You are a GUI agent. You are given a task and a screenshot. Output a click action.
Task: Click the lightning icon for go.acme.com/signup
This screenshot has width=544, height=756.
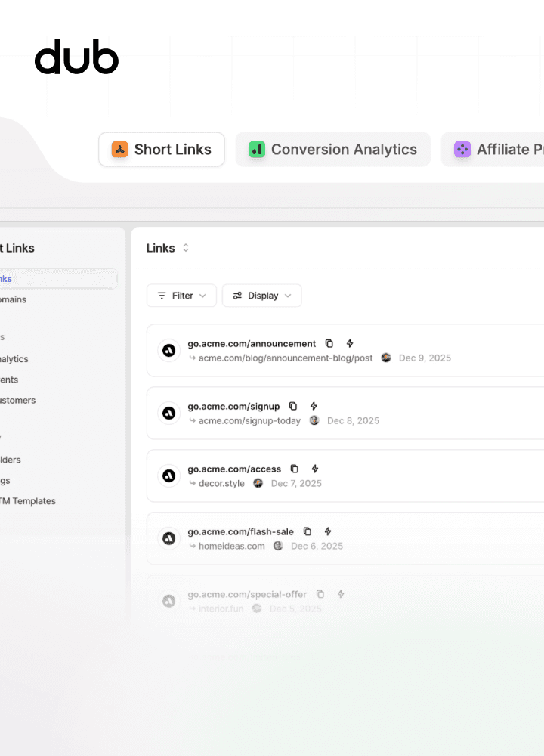point(314,406)
